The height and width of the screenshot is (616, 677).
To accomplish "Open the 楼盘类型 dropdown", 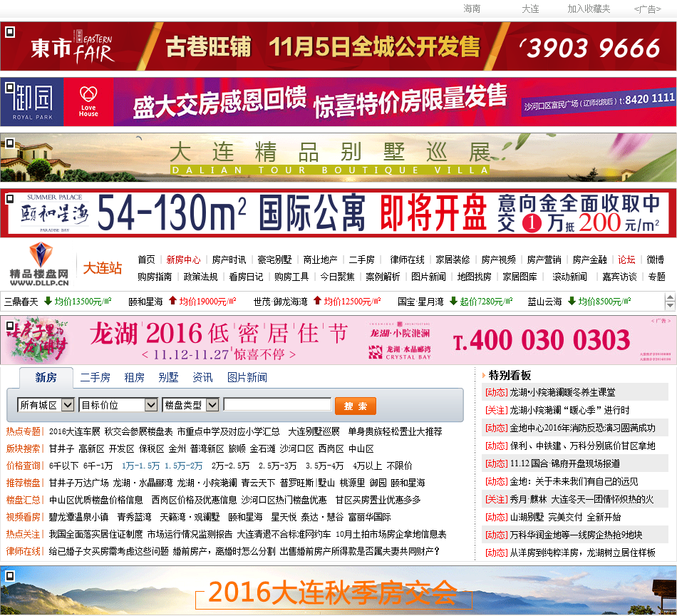I will point(190,405).
